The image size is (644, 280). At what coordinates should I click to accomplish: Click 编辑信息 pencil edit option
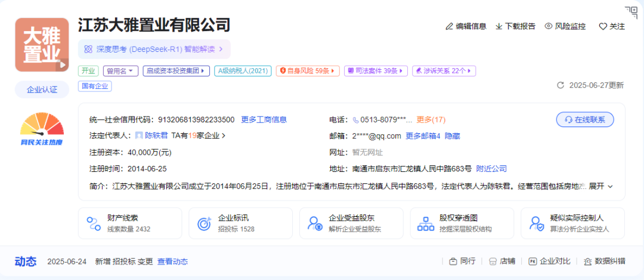[466, 26]
